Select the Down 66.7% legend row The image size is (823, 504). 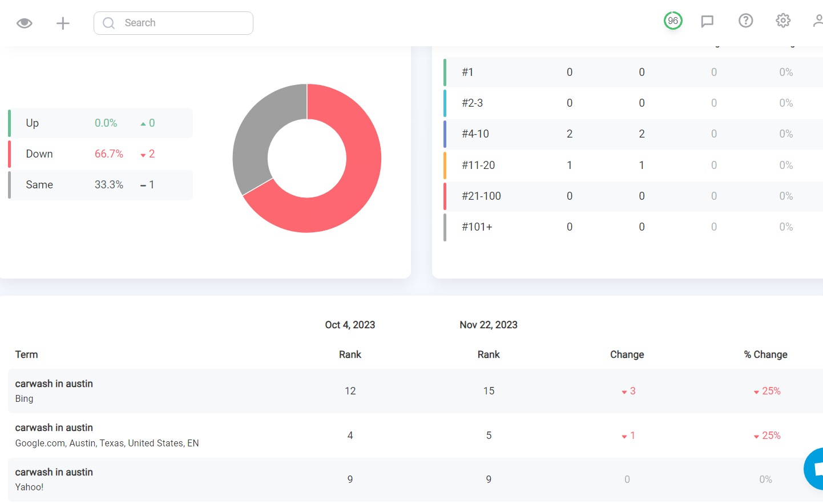100,154
